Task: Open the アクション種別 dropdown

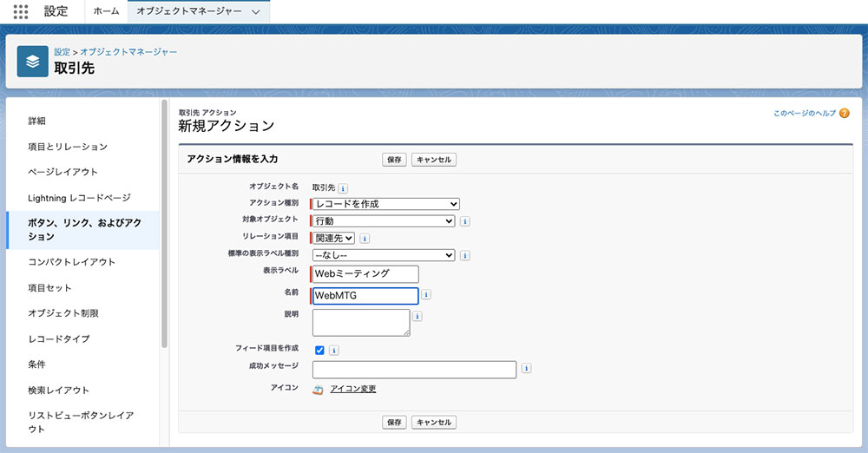Action: tap(386, 204)
